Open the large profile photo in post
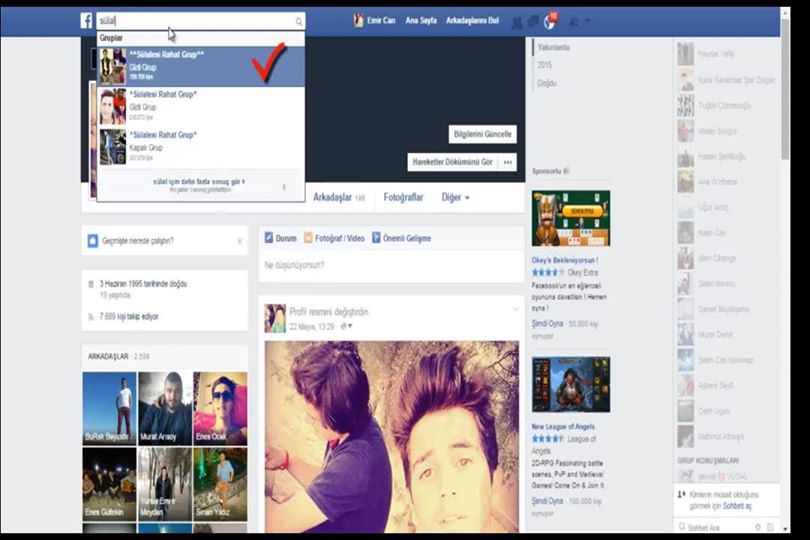The width and height of the screenshot is (810, 540). [x=392, y=437]
